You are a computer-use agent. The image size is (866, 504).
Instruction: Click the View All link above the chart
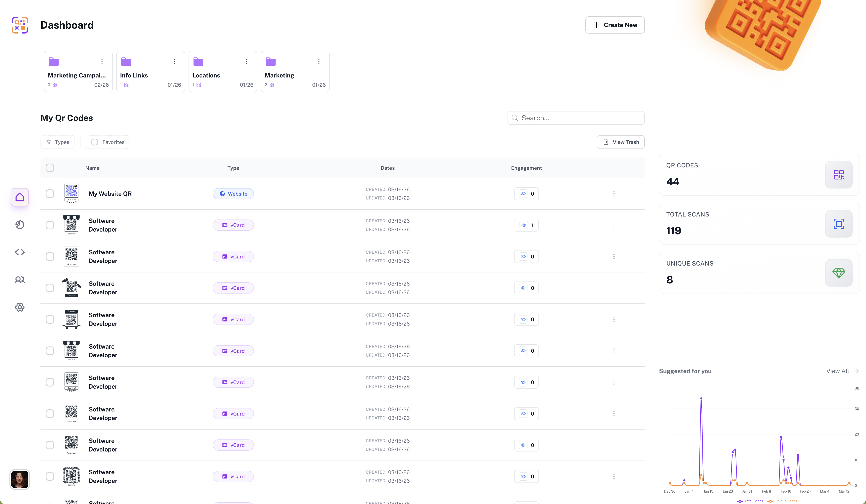click(x=837, y=371)
